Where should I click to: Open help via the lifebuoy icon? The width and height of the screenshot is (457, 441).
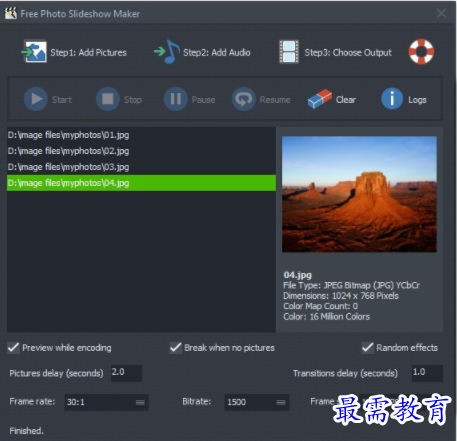click(x=421, y=52)
